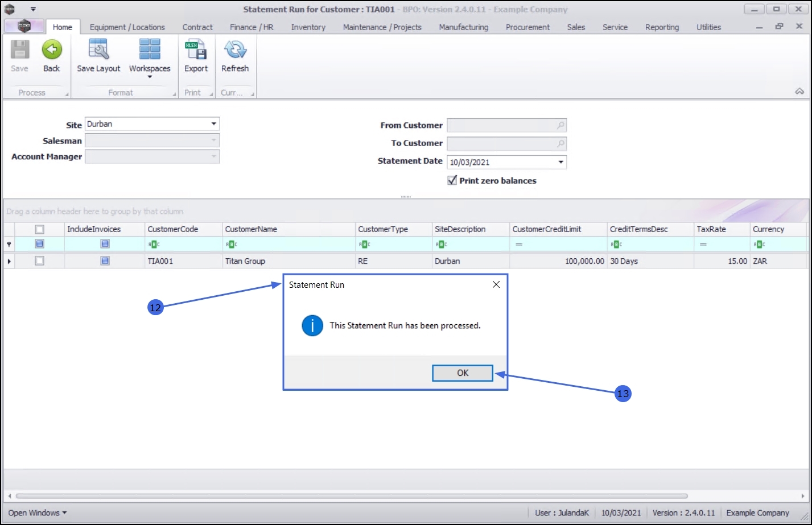
Task: Click the TIA001 row indicator arrow
Action: pos(9,261)
